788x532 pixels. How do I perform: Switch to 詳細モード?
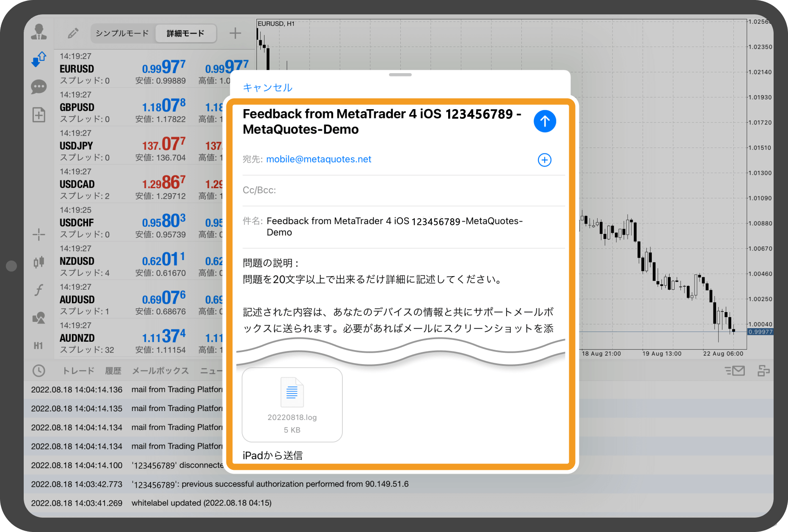pos(185,33)
